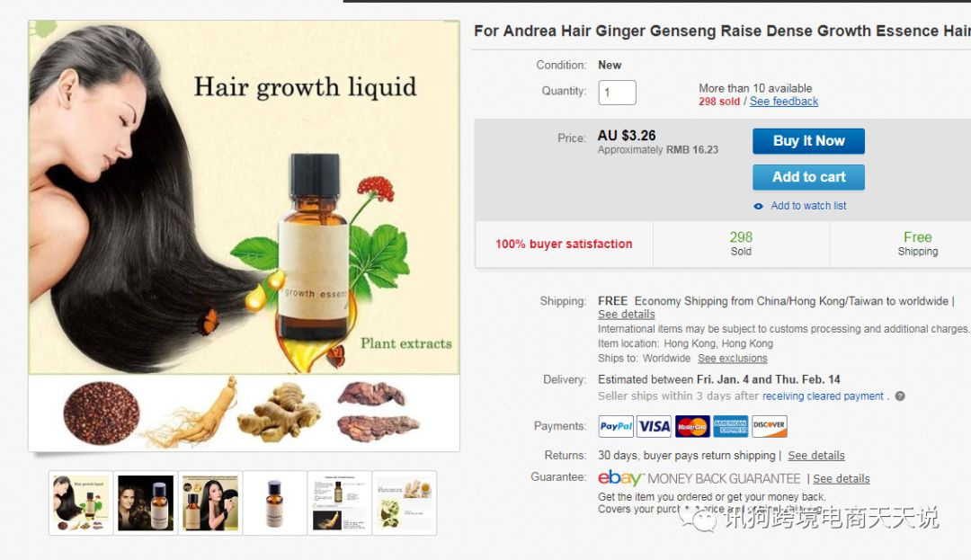Click the VISA card icon
Viewport: 971px width, 560px height.
tap(654, 426)
